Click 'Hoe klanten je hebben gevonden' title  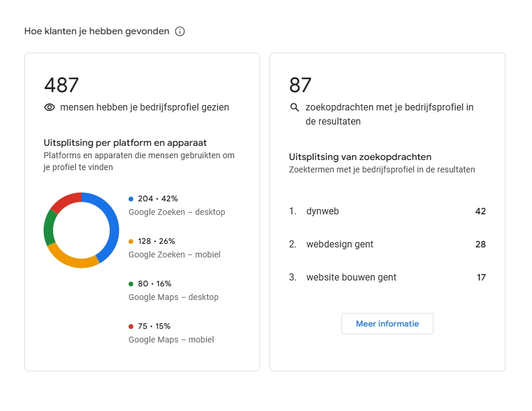pyautogui.click(x=97, y=31)
